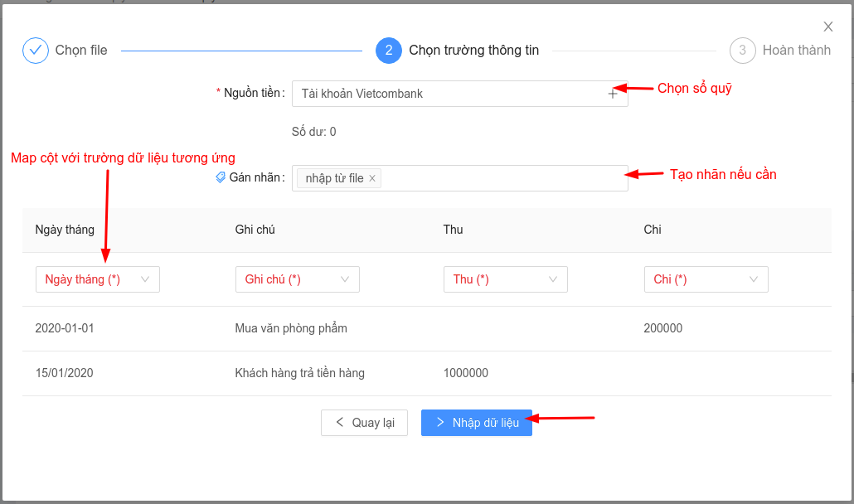
Task: Select the Chọn trường thông tin step label
Action: (473, 51)
